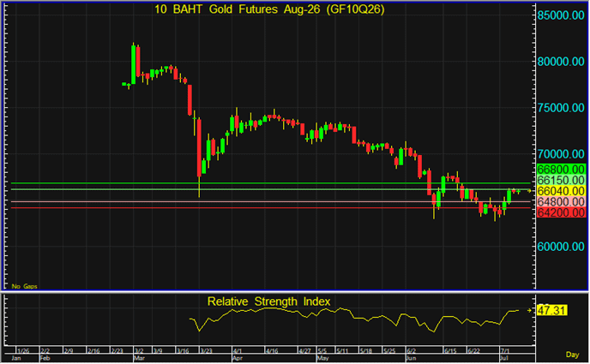
Task: Select the 64200.00 red price label
Action: (561, 212)
